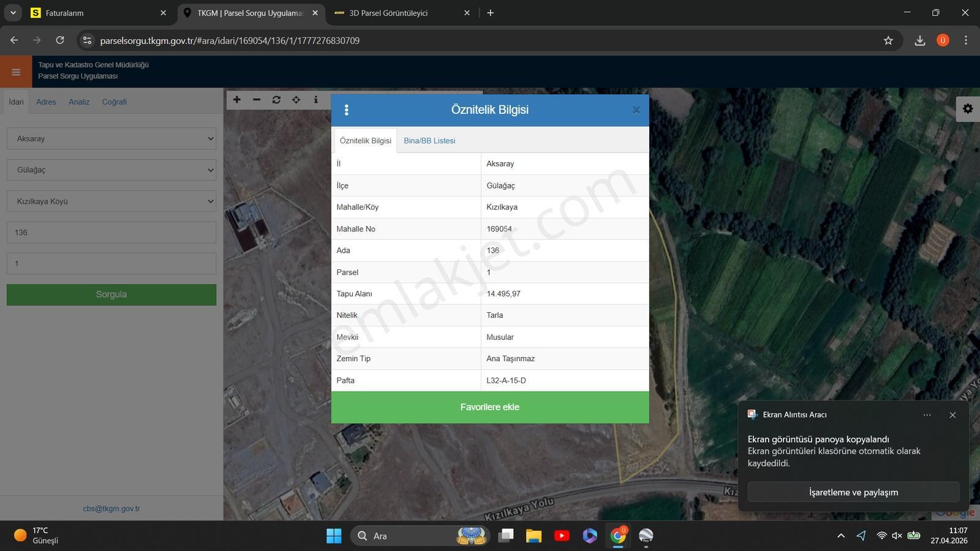The image size is (980, 551).
Task: Expand the Kızılkaya Köyü dropdown
Action: click(111, 201)
